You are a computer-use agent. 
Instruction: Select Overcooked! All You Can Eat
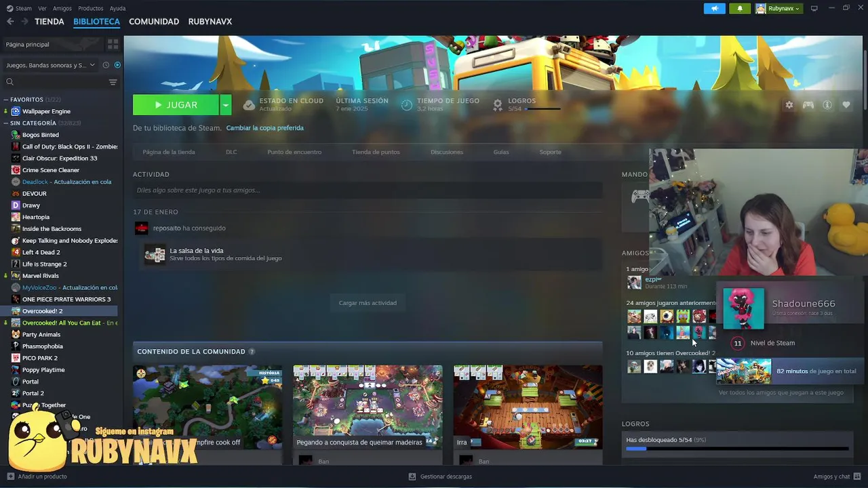point(60,323)
